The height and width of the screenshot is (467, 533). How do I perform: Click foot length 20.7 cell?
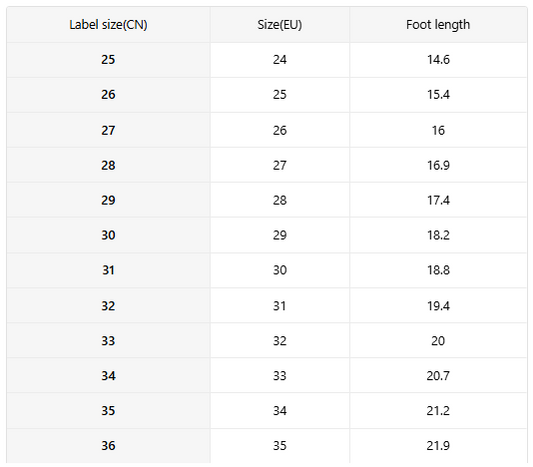[438, 376]
